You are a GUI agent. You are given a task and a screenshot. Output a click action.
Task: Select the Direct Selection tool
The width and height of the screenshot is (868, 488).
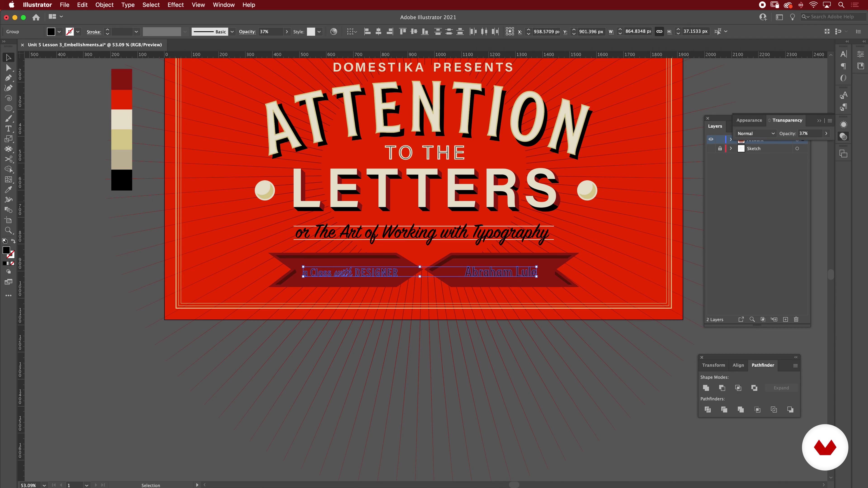click(8, 68)
